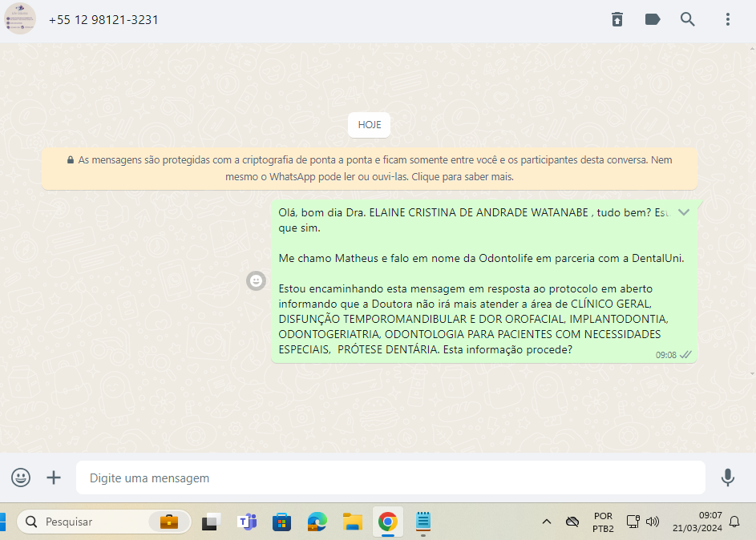The width and height of the screenshot is (756, 540).
Task: Switch to Google Chrome on taskbar
Action: (x=388, y=522)
